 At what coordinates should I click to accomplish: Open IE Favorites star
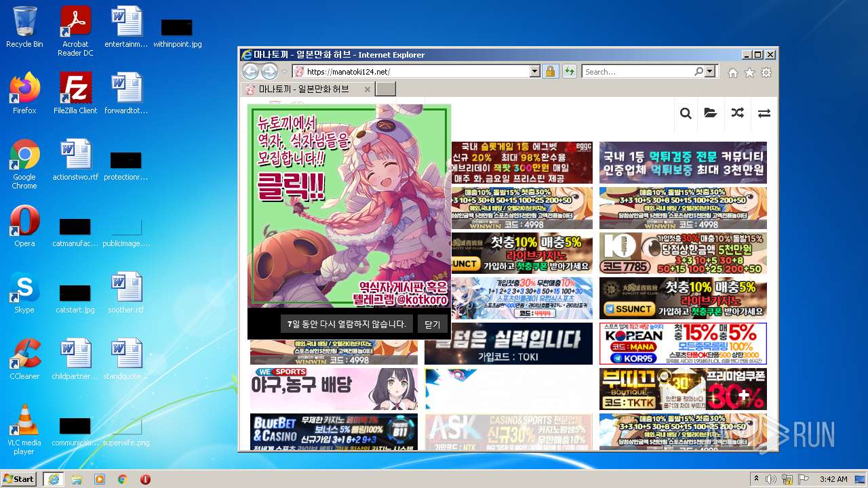coord(749,73)
